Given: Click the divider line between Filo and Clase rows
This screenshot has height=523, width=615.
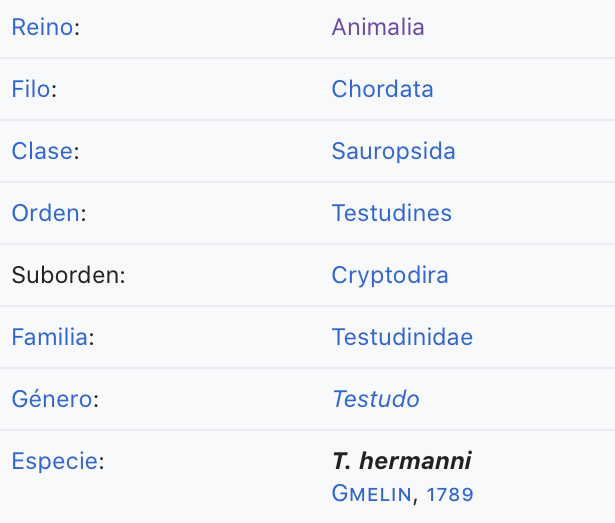Looking at the screenshot, I should point(307,120).
